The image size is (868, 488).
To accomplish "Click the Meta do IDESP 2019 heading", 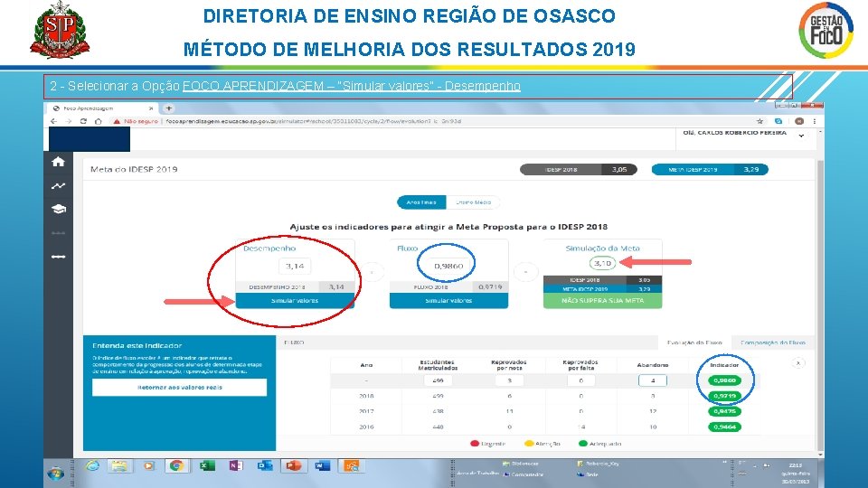I will [x=134, y=169].
